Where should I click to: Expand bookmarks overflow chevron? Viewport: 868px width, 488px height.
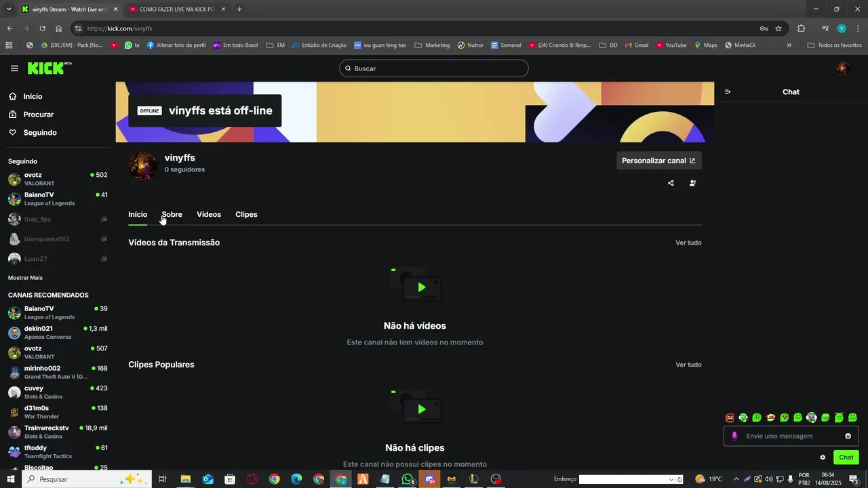789,45
